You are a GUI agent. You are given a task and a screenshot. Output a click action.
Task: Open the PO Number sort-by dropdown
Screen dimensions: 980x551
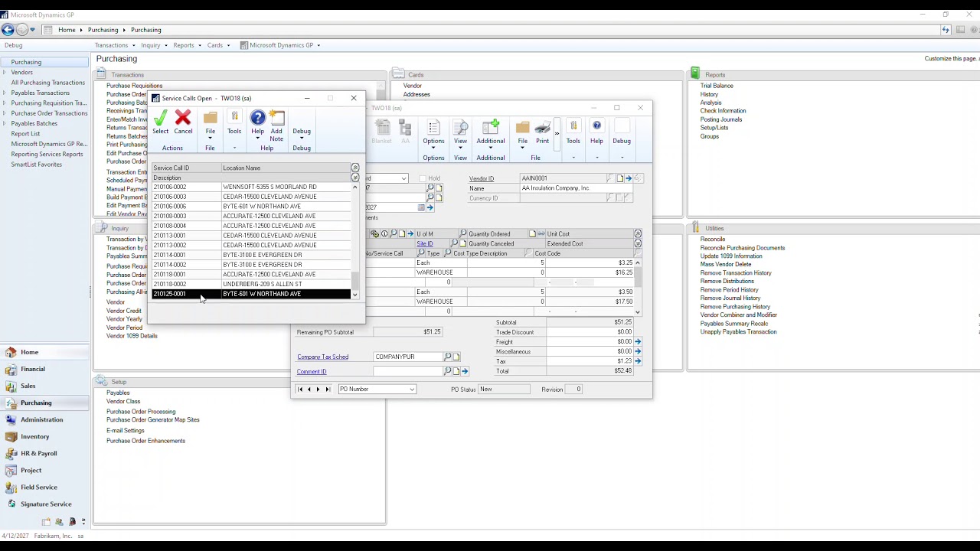click(x=412, y=390)
